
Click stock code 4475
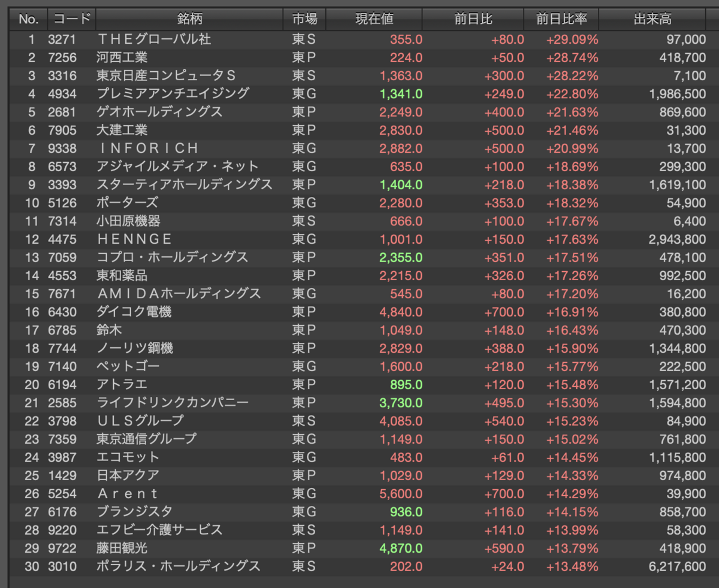(x=62, y=240)
